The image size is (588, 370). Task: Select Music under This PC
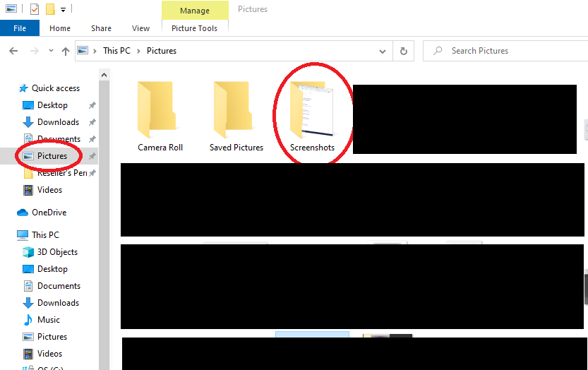coord(49,320)
